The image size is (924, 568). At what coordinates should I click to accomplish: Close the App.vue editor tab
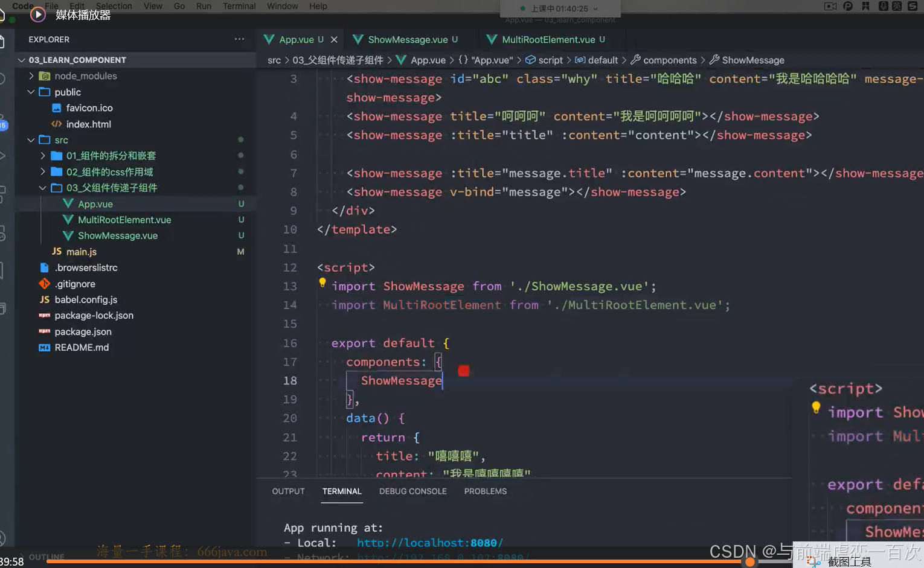coord(334,39)
